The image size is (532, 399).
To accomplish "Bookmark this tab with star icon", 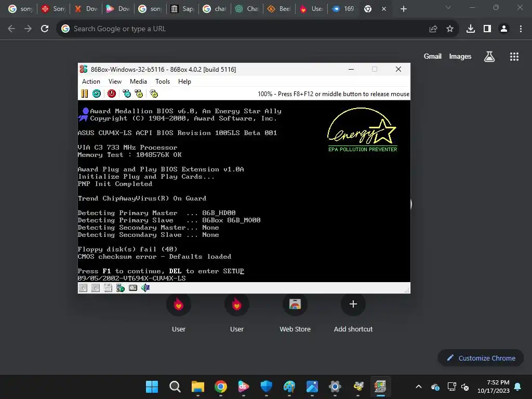I will [450, 29].
